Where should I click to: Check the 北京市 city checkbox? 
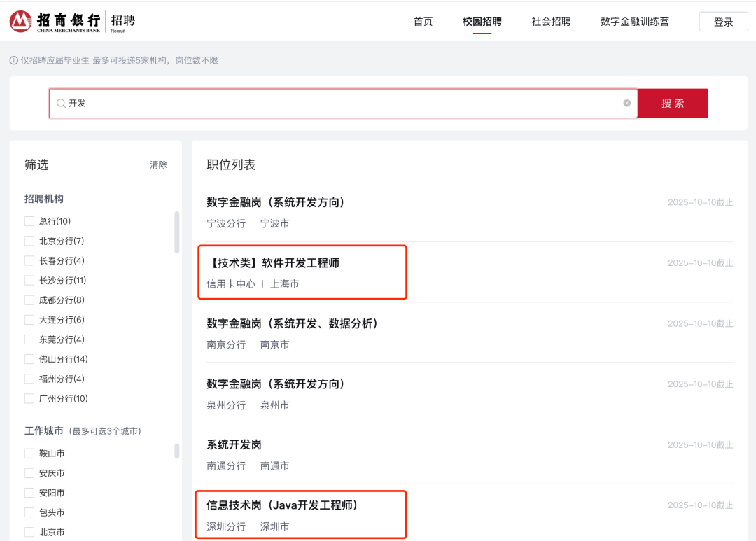coord(29,532)
